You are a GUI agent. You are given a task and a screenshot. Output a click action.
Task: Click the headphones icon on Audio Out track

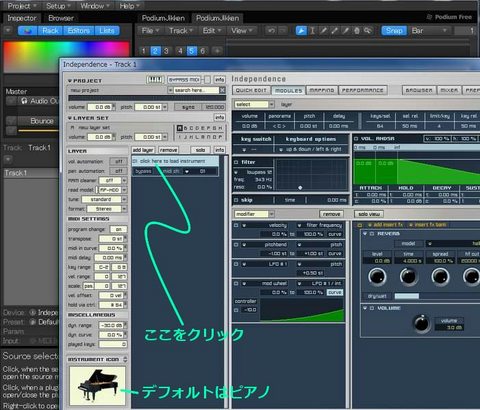point(24,101)
